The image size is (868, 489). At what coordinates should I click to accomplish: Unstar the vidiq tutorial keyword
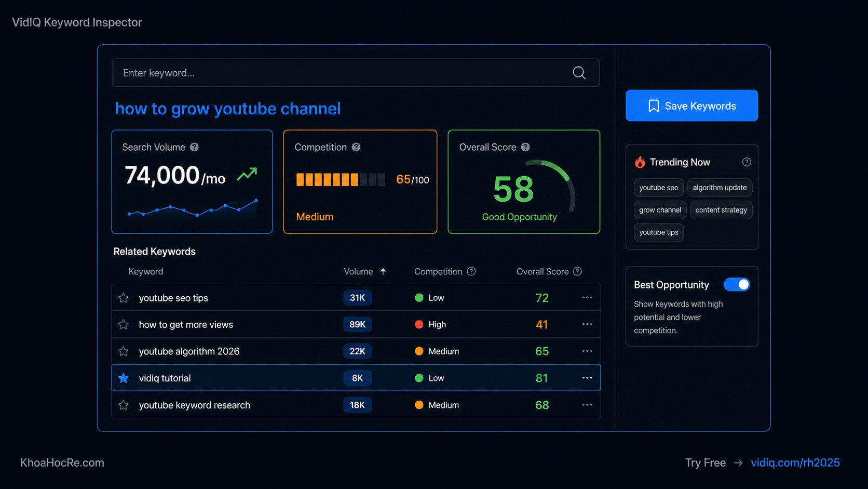tap(124, 378)
